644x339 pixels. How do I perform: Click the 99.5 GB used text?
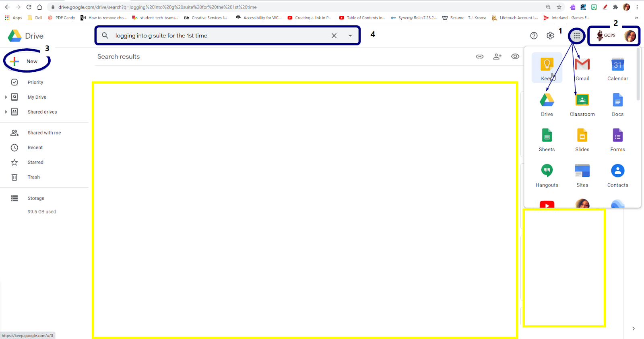coord(42,212)
